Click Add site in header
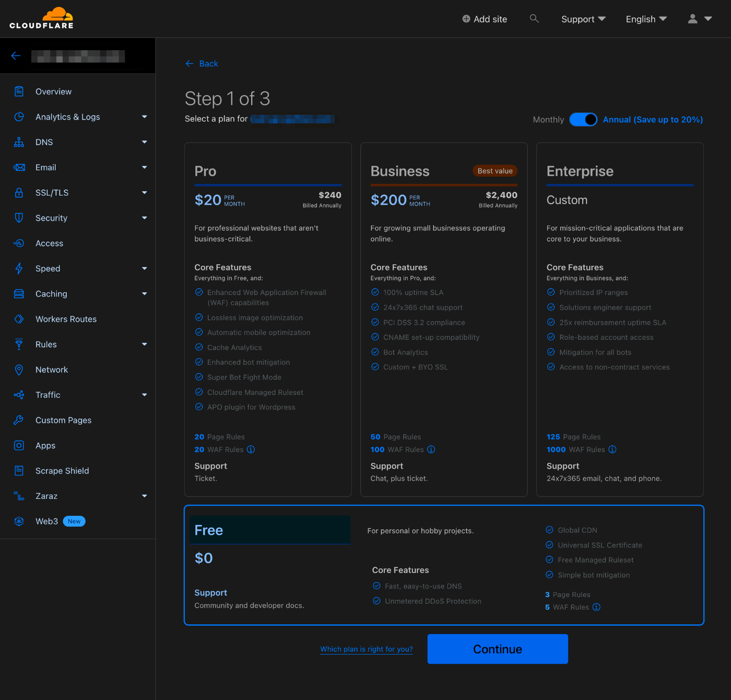Viewport: 731px width, 700px height. pos(485,19)
